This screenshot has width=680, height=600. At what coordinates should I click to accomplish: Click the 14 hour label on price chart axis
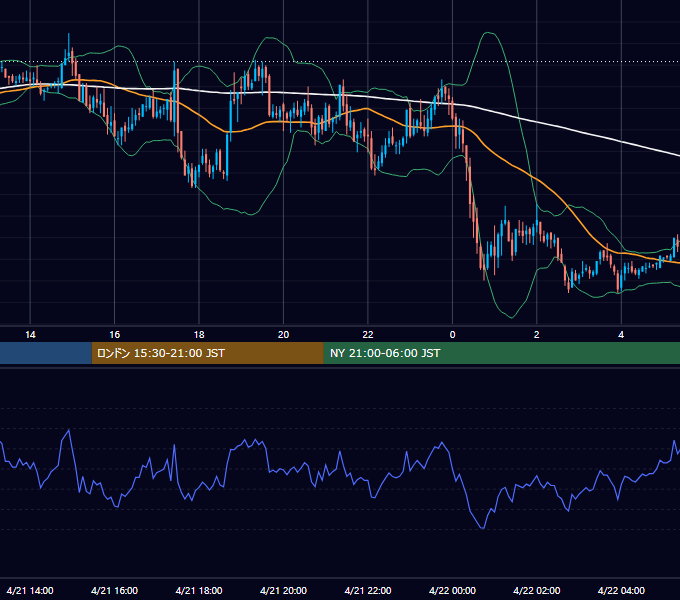point(30,335)
